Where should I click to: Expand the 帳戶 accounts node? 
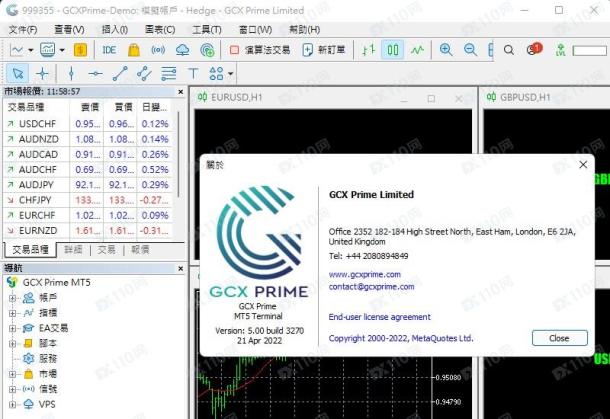[12, 298]
